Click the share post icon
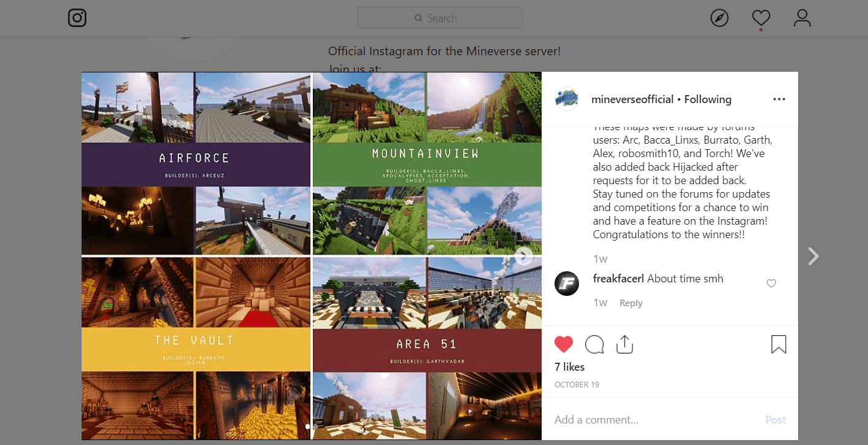Screen dimensions: 868x445 (x=624, y=344)
